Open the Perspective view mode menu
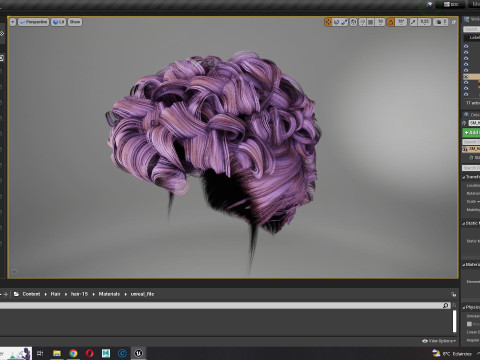The image size is (480, 360). (x=33, y=22)
